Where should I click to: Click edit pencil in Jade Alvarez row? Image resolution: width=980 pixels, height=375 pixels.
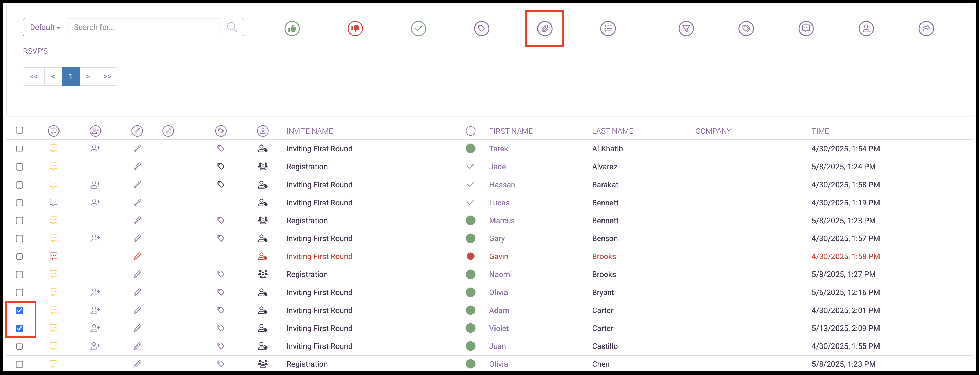(x=137, y=167)
